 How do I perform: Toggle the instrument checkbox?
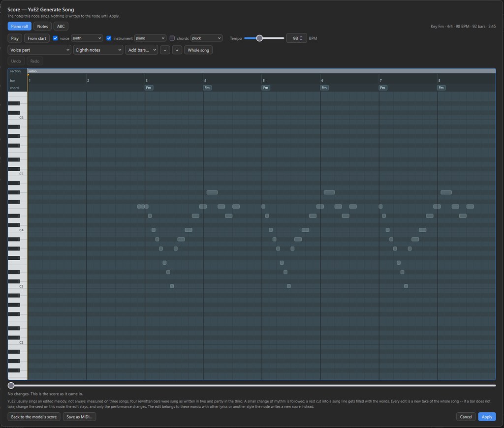pyautogui.click(x=109, y=38)
